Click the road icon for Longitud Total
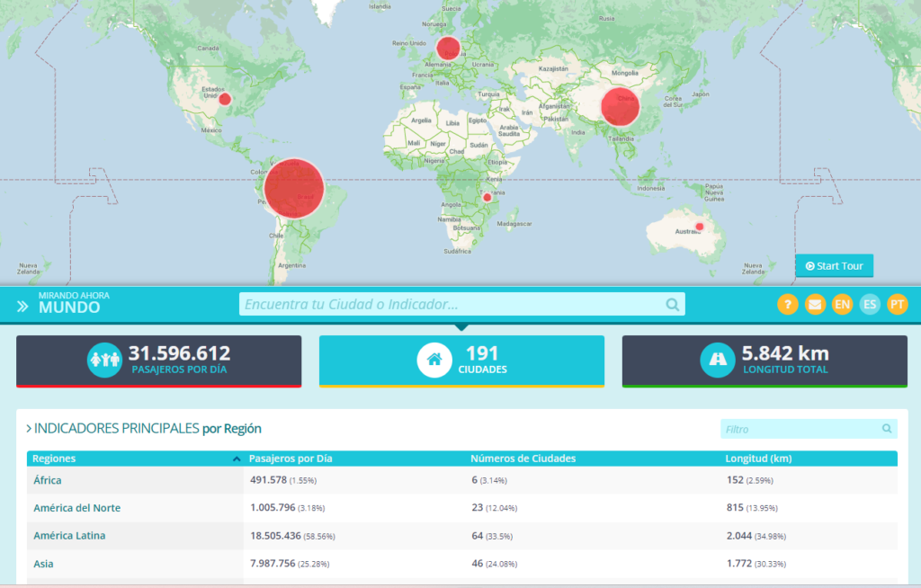Viewport: 921px width, 588px height. click(x=718, y=361)
